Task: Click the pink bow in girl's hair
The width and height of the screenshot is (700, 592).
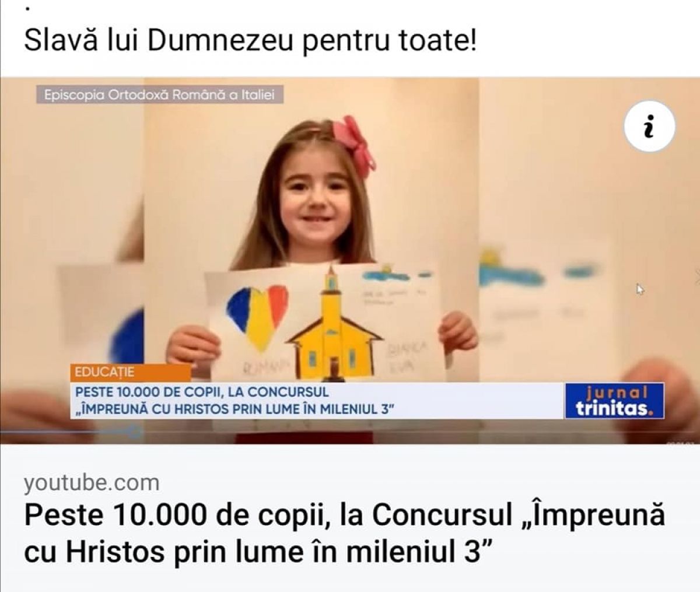Action: pos(354,145)
